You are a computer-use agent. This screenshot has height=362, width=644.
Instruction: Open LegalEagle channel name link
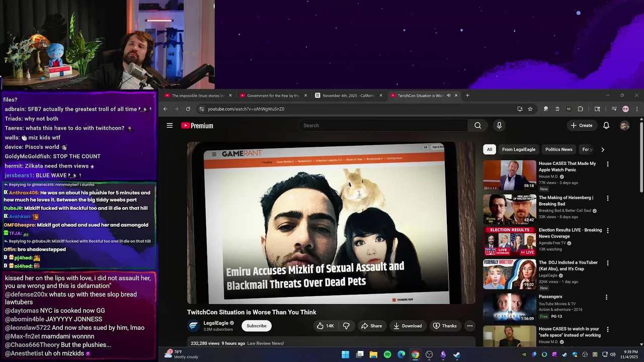click(216, 323)
